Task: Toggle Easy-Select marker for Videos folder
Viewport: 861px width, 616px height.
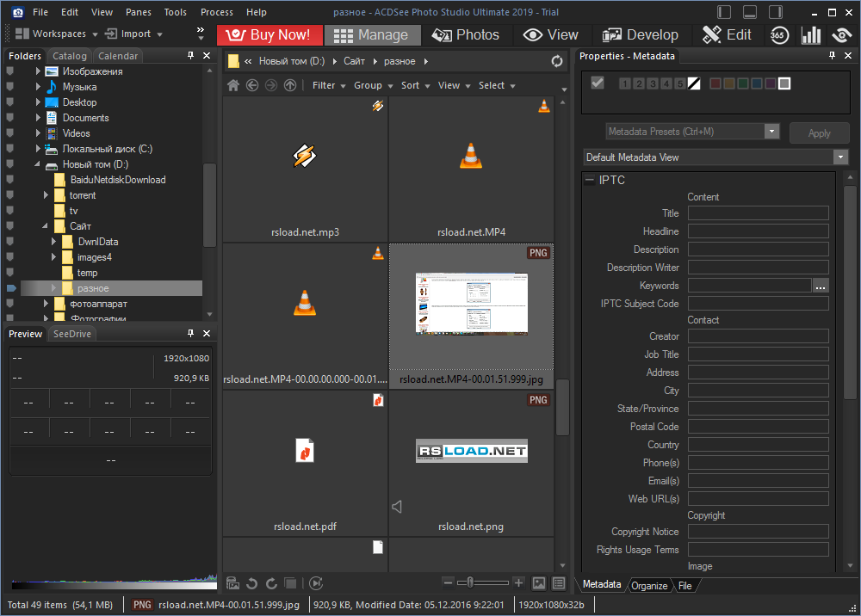Action: [x=9, y=133]
